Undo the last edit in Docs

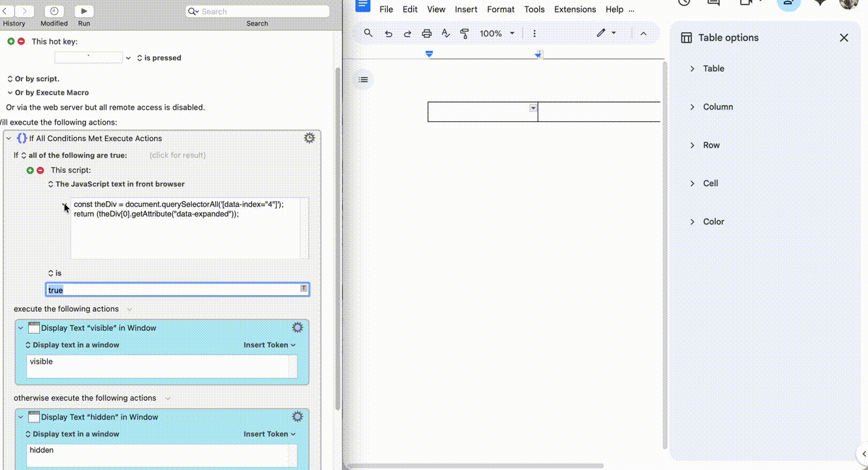(x=388, y=33)
